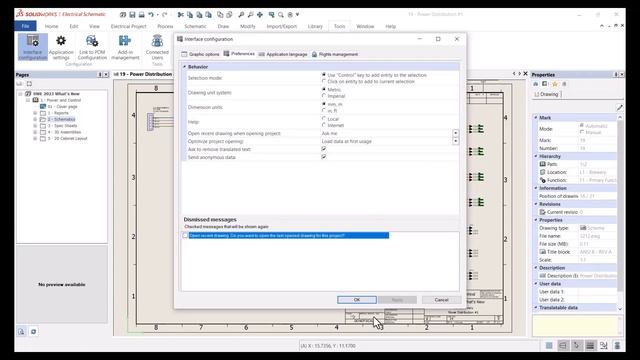Check the 'Open recent drawing' dismissed message box

[185, 236]
